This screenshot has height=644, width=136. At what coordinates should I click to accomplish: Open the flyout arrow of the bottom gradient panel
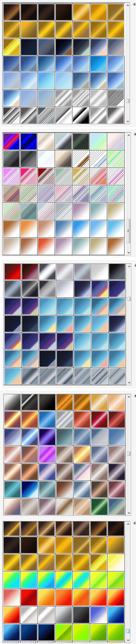coord(134,523)
